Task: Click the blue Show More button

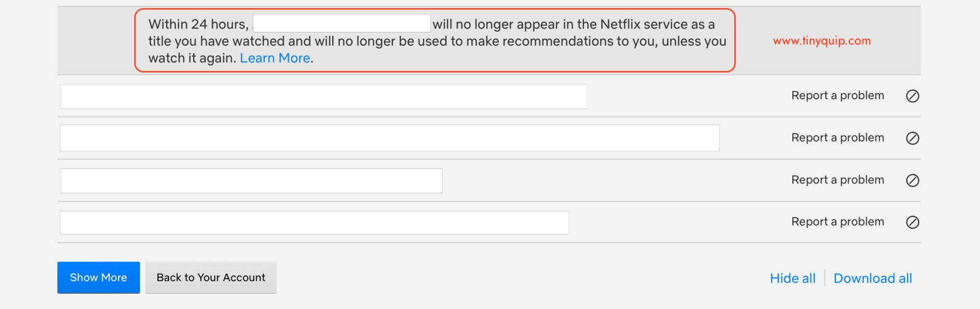Action: 98,278
